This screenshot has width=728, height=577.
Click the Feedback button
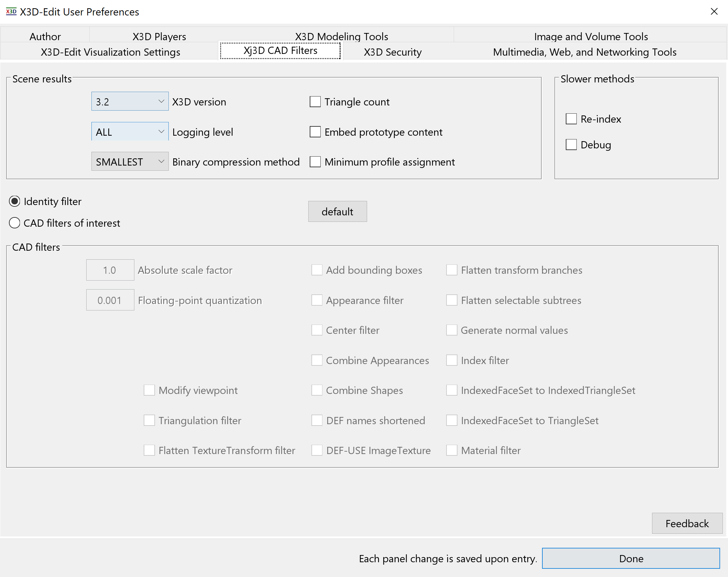click(x=687, y=523)
